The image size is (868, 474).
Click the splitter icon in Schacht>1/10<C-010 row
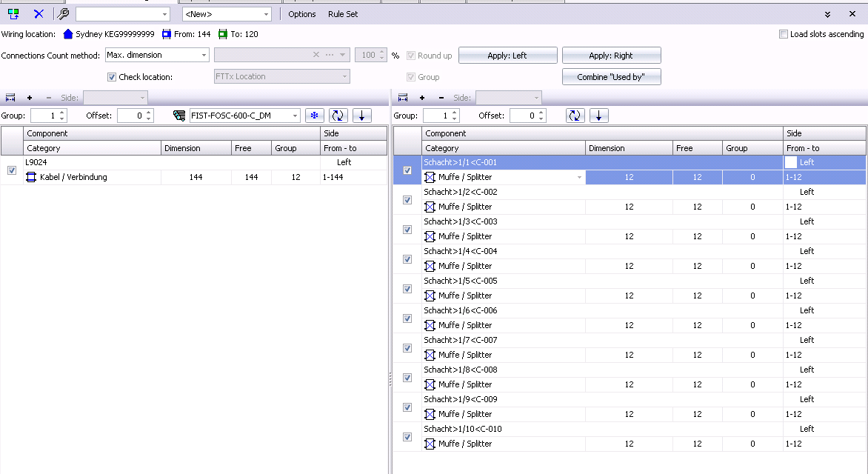click(430, 444)
